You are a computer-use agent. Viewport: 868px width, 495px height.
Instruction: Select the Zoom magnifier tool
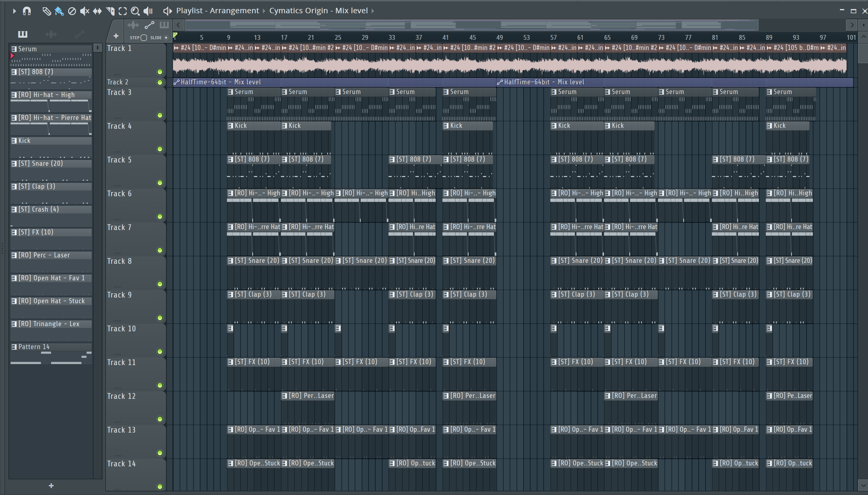point(135,11)
